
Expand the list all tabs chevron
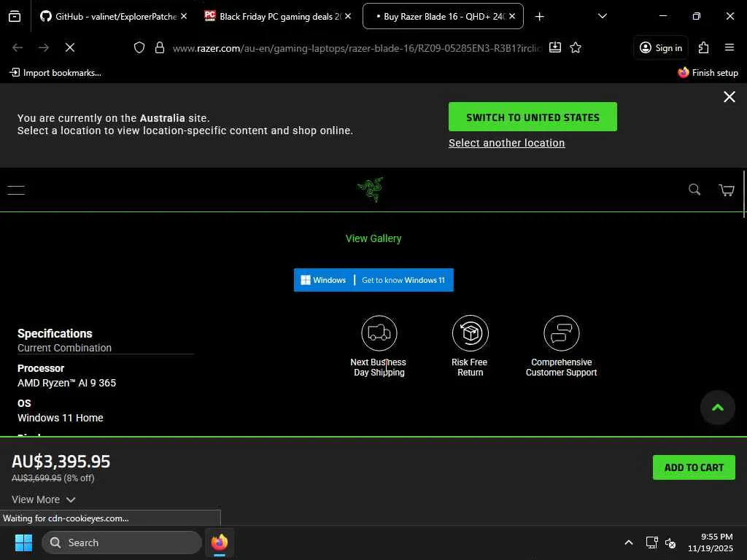[x=602, y=16]
